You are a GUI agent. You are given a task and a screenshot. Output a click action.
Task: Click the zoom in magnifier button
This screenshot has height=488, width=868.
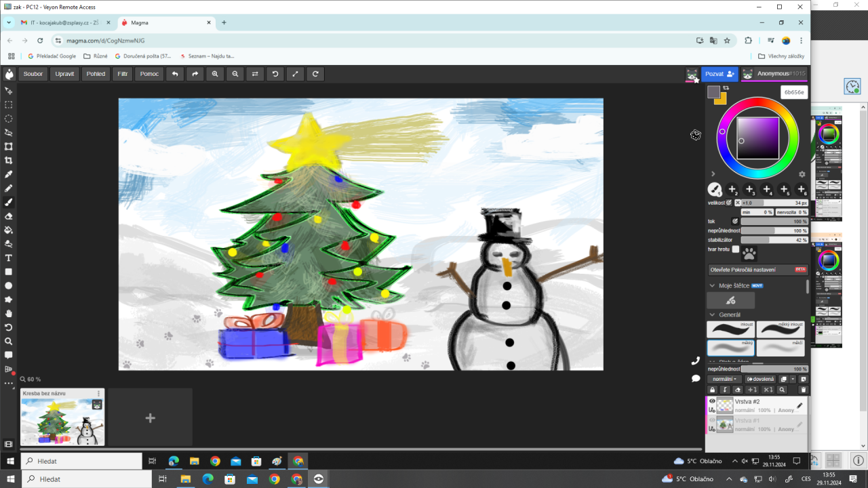[215, 74]
